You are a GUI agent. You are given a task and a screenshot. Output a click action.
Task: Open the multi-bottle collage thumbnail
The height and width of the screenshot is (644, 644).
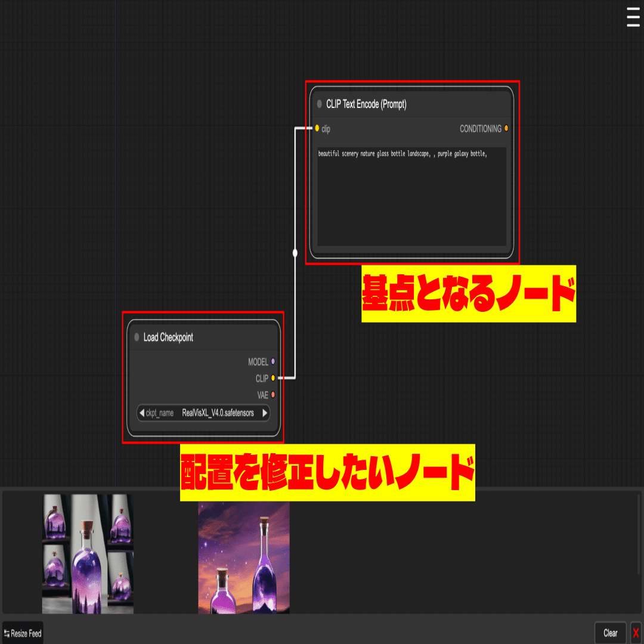[x=88, y=553]
